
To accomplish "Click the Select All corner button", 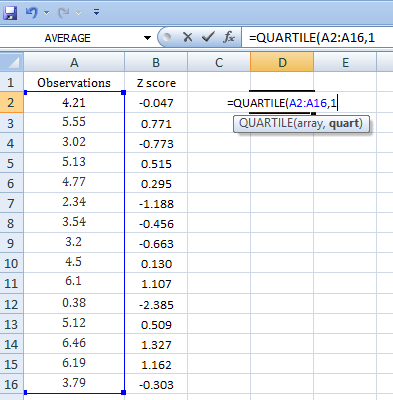I will pyautogui.click(x=12, y=62).
